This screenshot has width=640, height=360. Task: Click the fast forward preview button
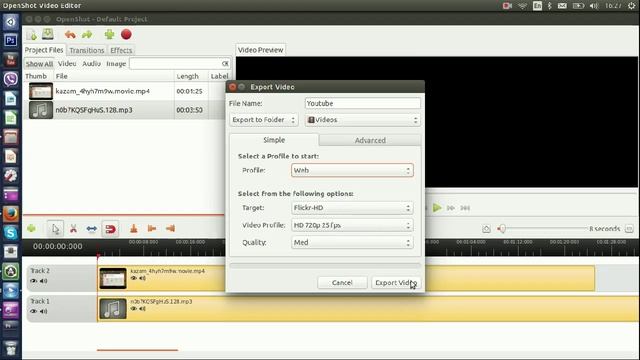pyautogui.click(x=451, y=208)
